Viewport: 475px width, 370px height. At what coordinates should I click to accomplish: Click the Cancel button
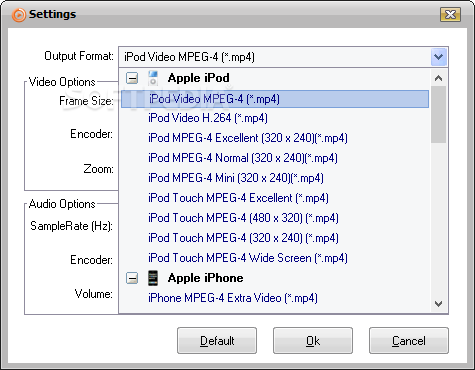[x=409, y=341]
